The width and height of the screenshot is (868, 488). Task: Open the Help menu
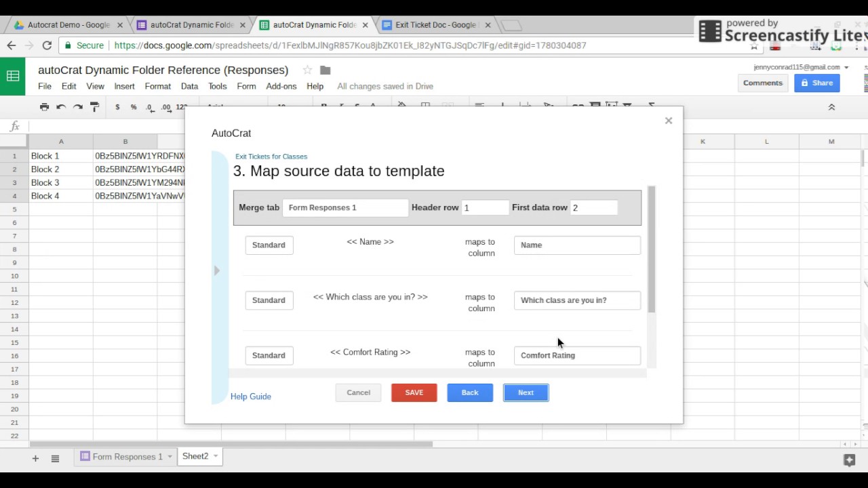[x=315, y=86]
